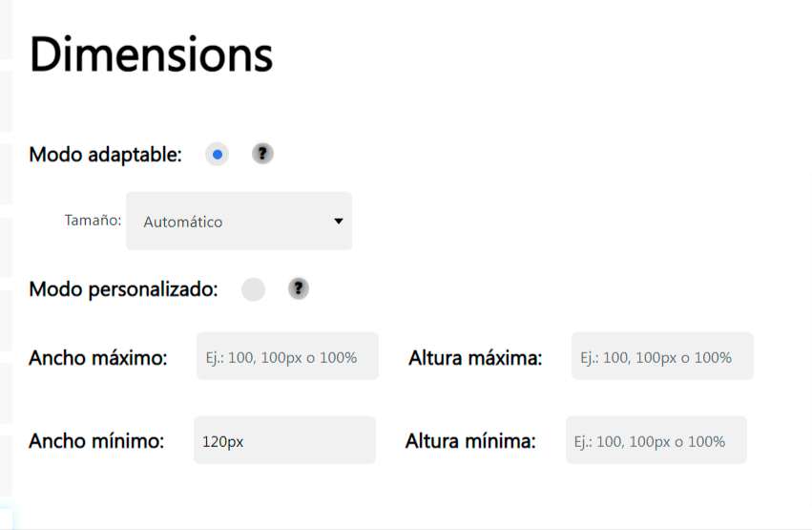Focus the Ancho máximo input field
812x530 pixels.
(287, 356)
